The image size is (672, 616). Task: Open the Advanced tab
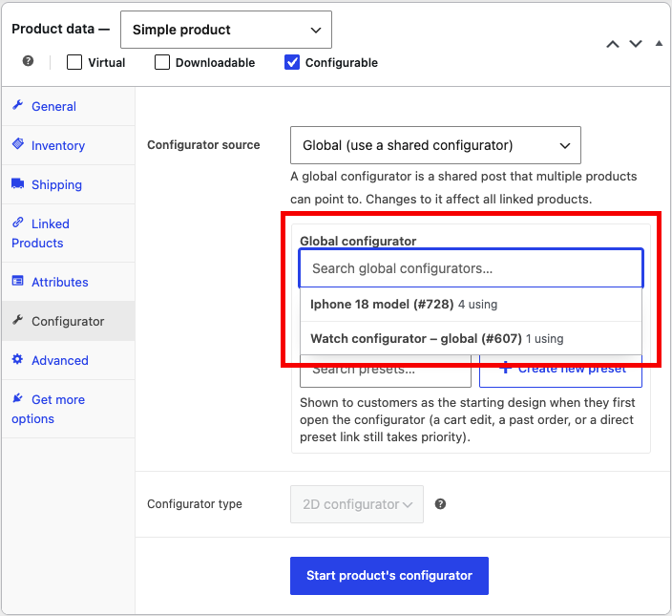click(68, 360)
